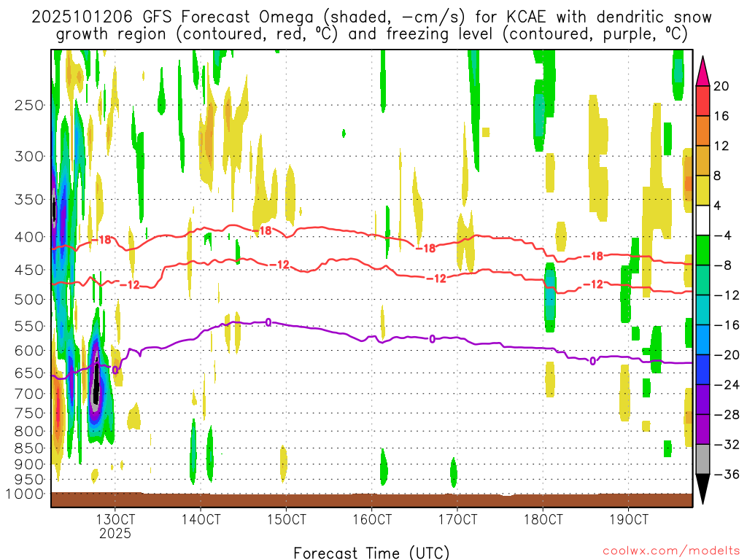The image size is (747, 560).
Task: Click the coolwx.com/modelts link text
Action: point(671,551)
